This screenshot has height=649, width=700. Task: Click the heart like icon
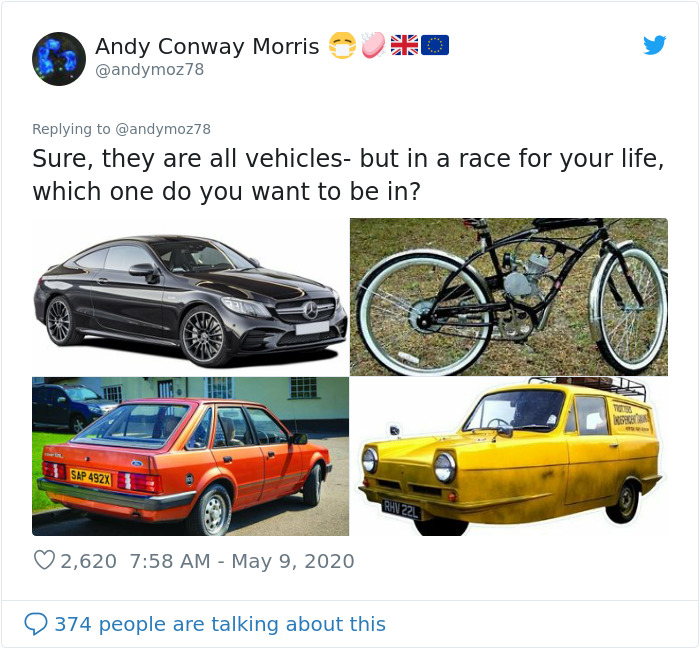[44, 560]
